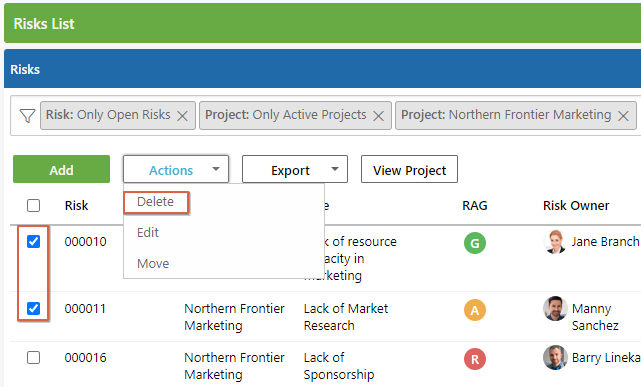Click the amber A RAG indicator
641x387 pixels.
click(475, 310)
